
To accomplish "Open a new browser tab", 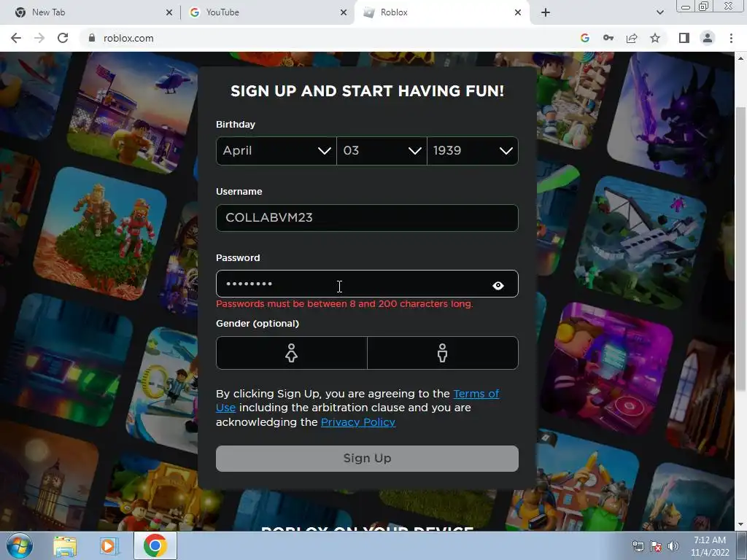I will pos(546,12).
